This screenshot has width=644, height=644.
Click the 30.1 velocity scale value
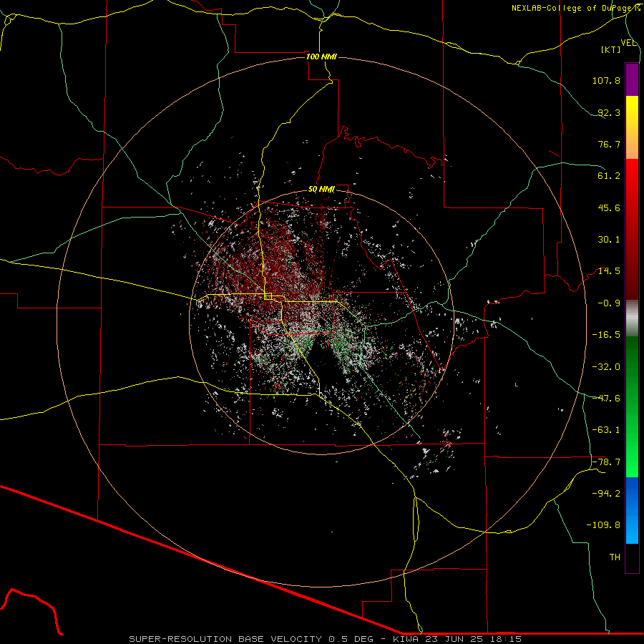(609, 240)
